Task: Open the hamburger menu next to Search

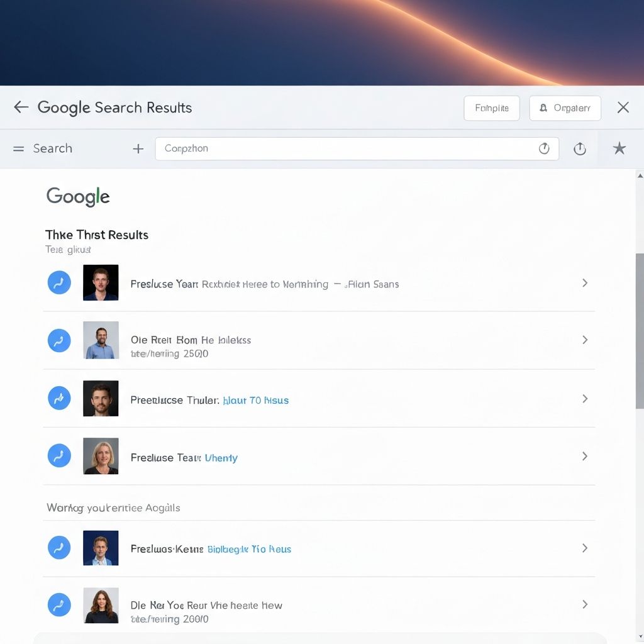Action: [19, 149]
